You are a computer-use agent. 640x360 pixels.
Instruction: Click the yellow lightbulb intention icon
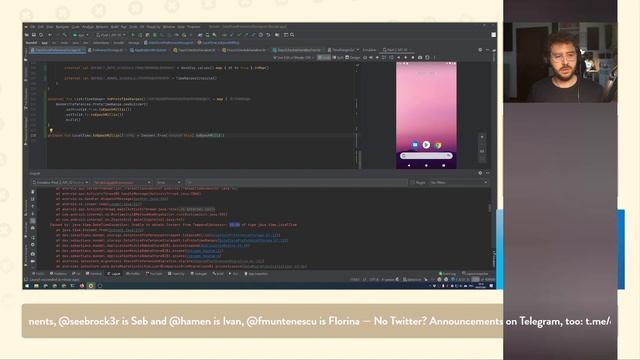[x=51, y=131]
